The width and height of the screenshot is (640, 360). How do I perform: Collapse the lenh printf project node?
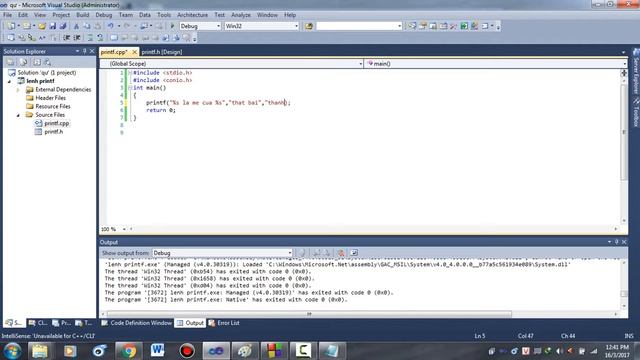9,81
